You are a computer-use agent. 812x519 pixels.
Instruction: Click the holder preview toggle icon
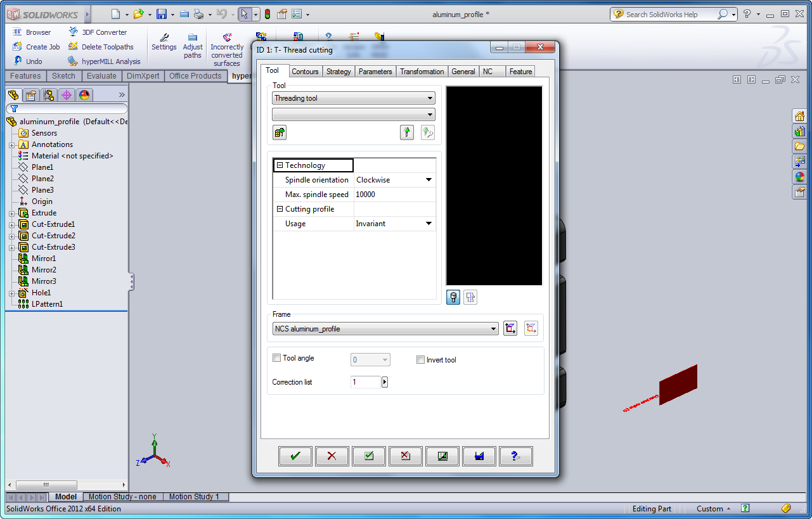pyautogui.click(x=470, y=297)
